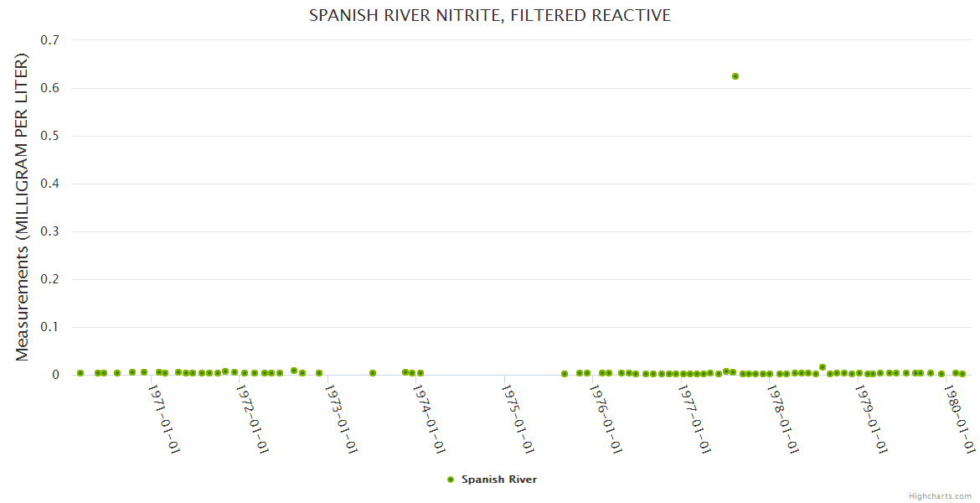Click the outlier data point near 0.6
Image resolution: width=980 pixels, height=503 pixels.
[735, 76]
